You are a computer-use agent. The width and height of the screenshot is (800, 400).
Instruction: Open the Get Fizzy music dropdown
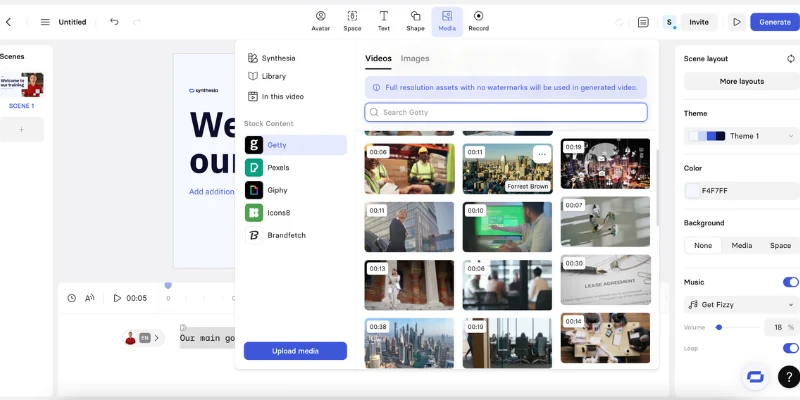[x=742, y=305]
